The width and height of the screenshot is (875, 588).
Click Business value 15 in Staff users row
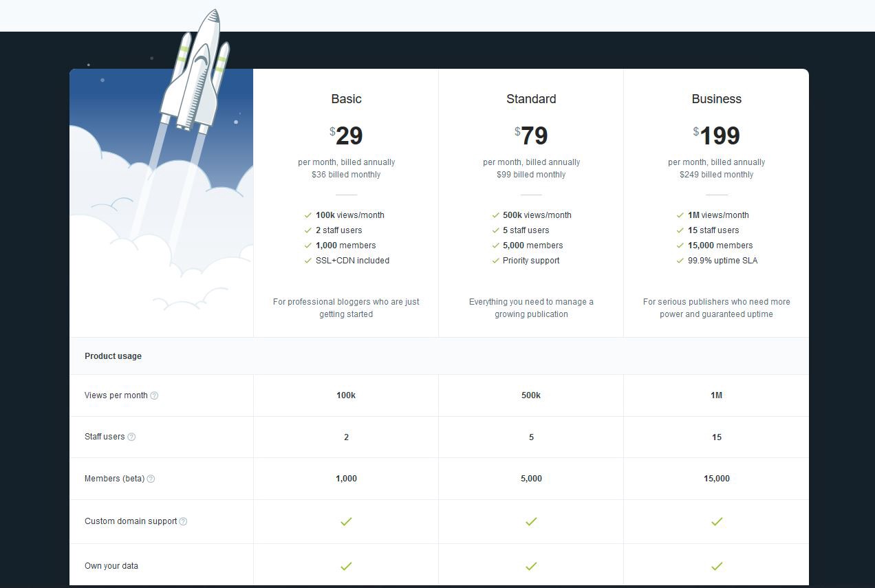click(x=717, y=437)
